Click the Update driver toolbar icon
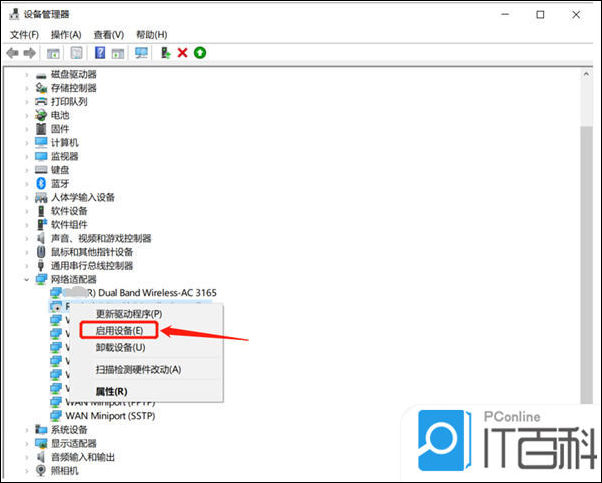Image resolution: width=602 pixels, height=483 pixels. tap(165, 53)
